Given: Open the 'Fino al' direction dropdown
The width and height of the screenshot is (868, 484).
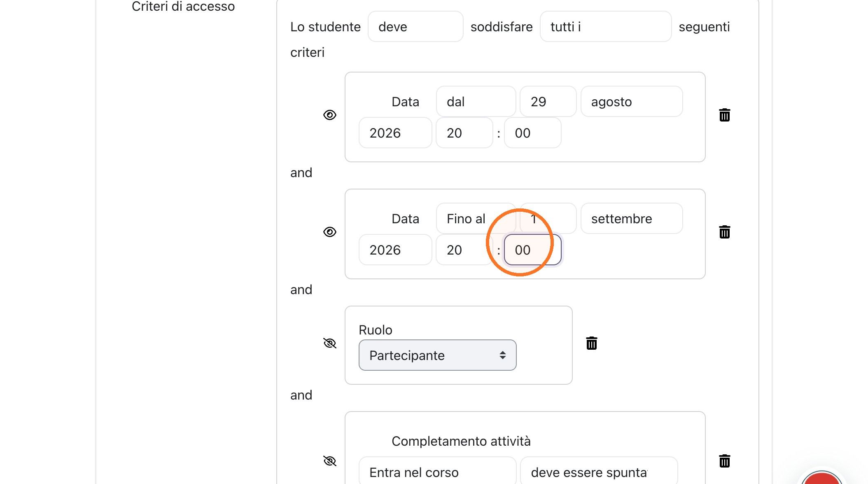Looking at the screenshot, I should pos(476,218).
